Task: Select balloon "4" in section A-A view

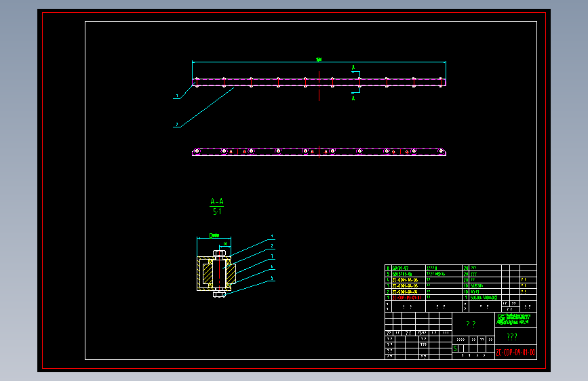Action: 272,267
